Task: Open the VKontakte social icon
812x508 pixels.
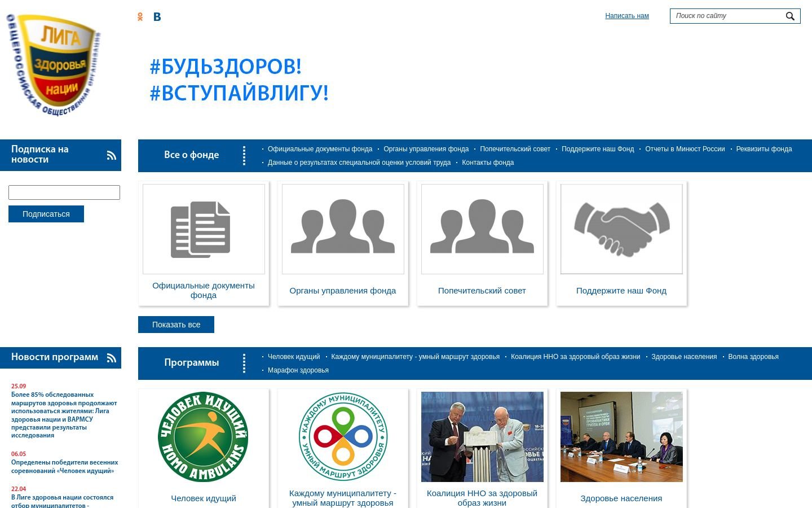Action: coord(157,17)
